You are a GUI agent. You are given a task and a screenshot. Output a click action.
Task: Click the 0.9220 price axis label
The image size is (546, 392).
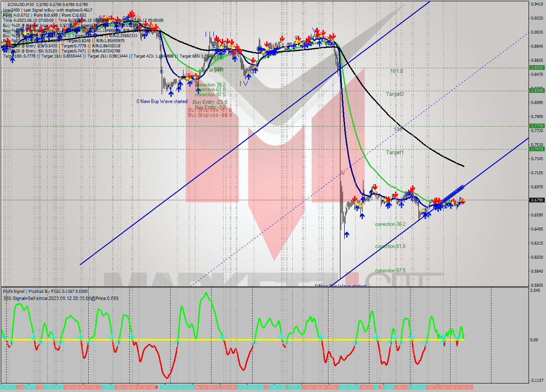tap(537, 18)
